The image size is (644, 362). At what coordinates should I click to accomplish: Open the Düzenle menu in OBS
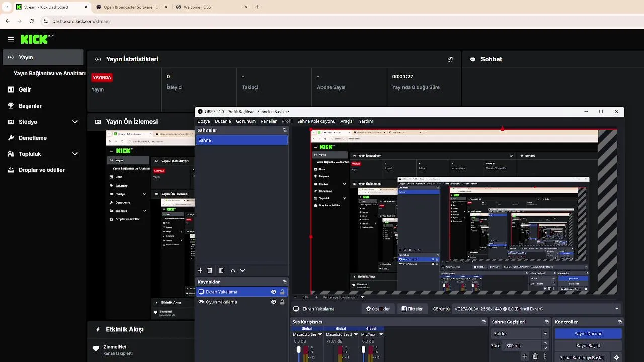click(223, 121)
